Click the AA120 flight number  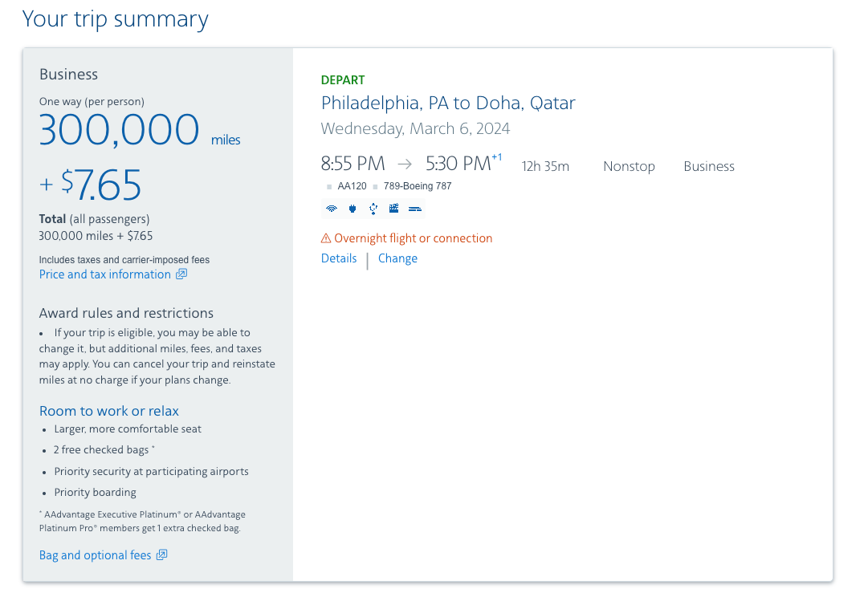point(352,186)
